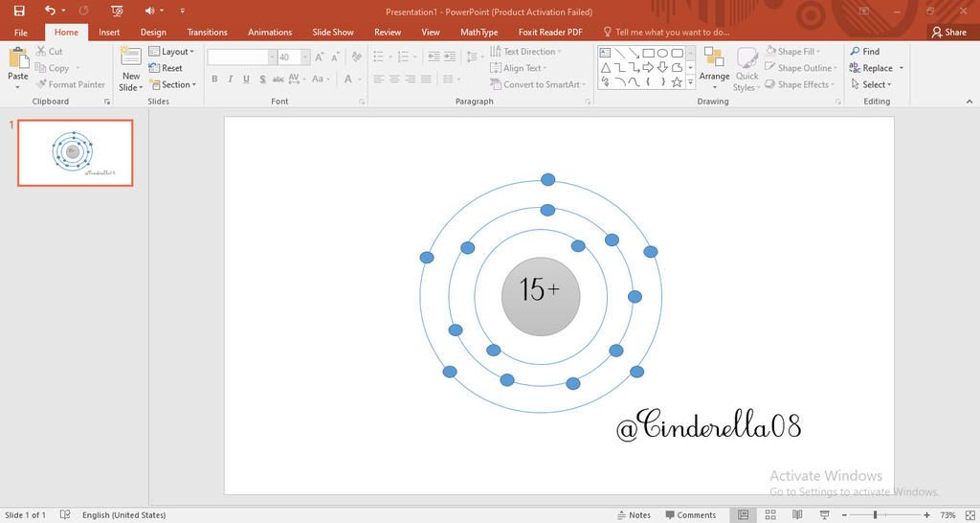The width and height of the screenshot is (980, 523).
Task: Switch to the Transitions tab
Action: 208,33
